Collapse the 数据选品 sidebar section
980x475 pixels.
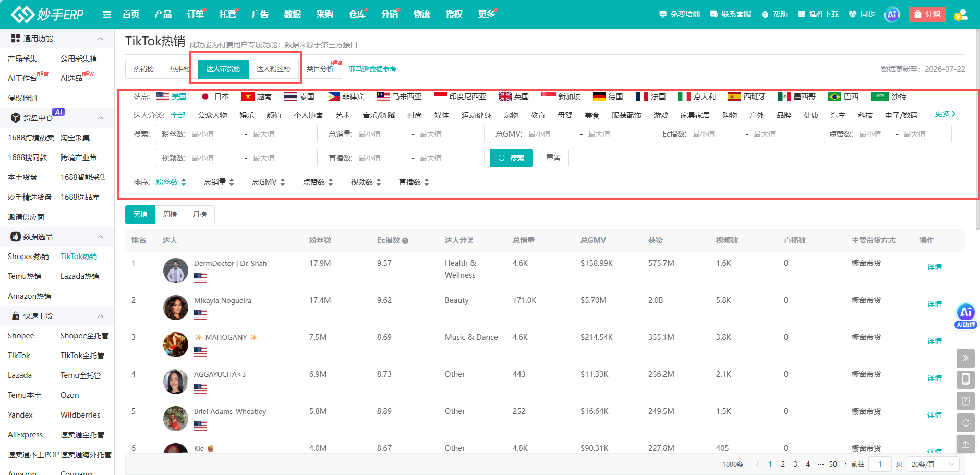(101, 237)
